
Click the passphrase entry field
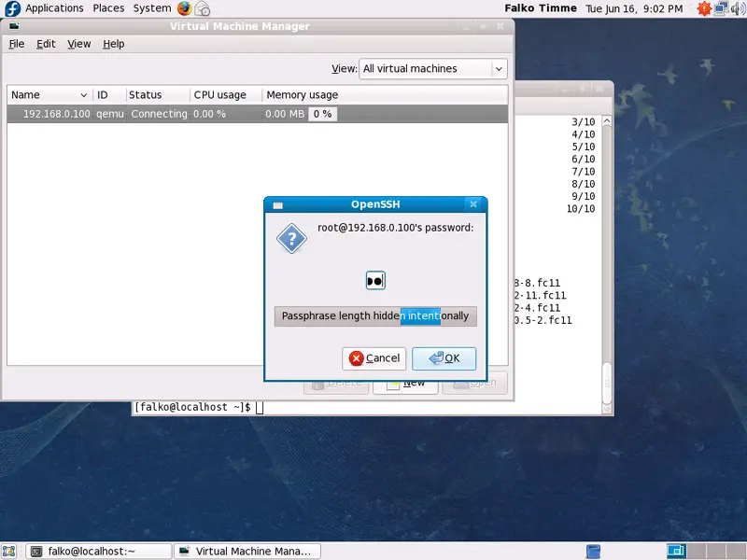pyautogui.click(x=375, y=316)
